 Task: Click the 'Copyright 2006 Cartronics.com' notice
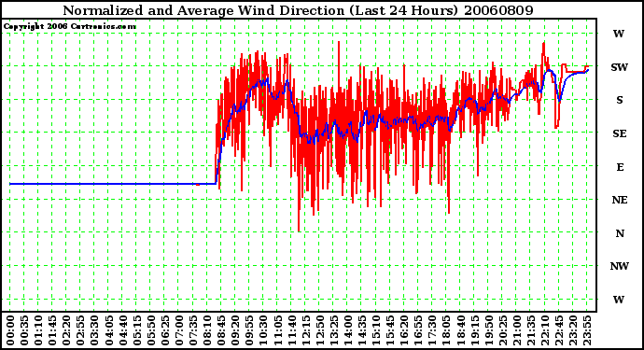(70, 26)
